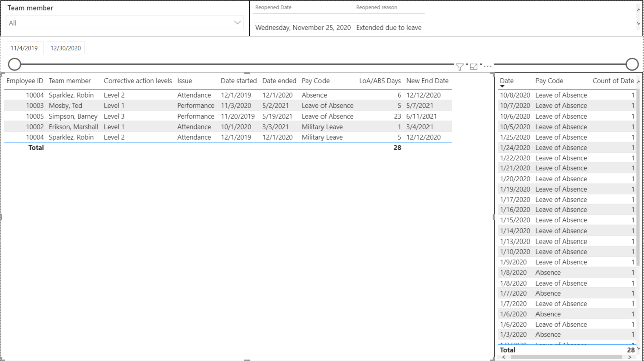The width and height of the screenshot is (644, 361).
Task: Select Military Leave in Erikson row
Action: [x=322, y=127]
